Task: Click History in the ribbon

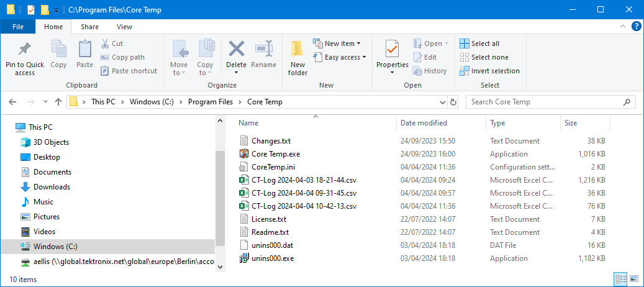Action: pyautogui.click(x=430, y=71)
